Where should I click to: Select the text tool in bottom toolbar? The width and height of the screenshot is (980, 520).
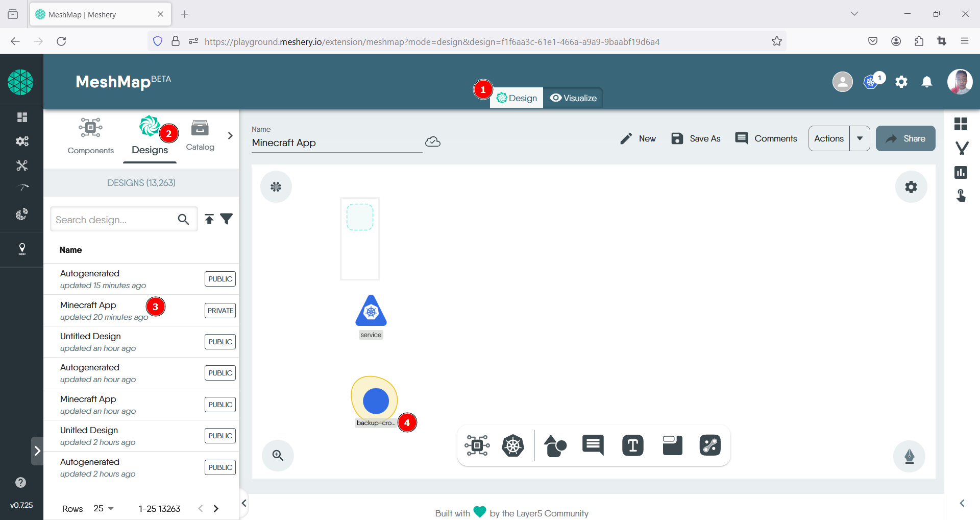tap(632, 445)
